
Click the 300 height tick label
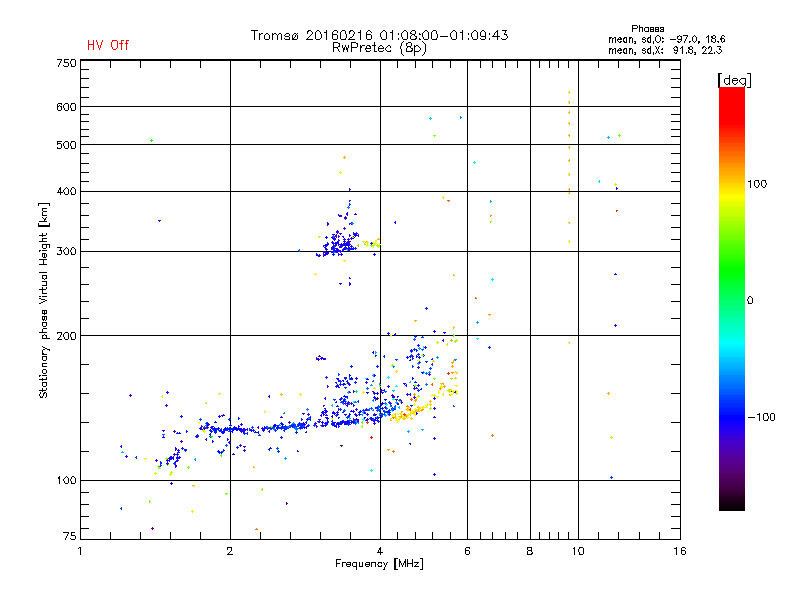(x=67, y=251)
